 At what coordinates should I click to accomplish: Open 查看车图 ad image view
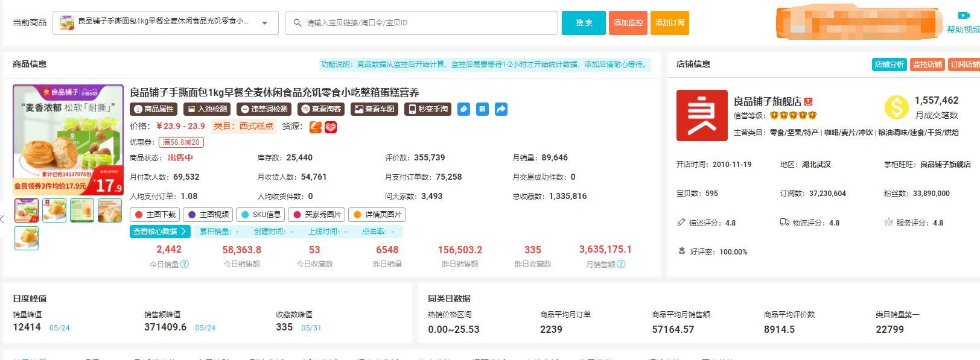click(374, 109)
